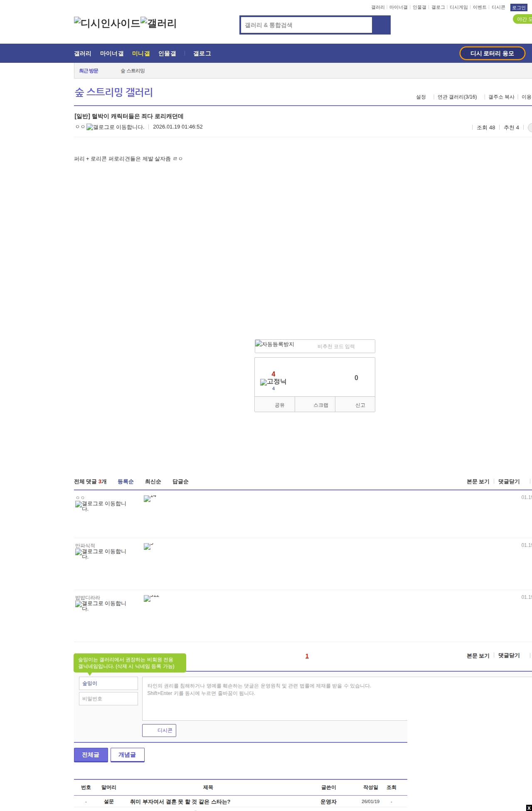Click the 비밀번호 field
Screen dimensions: 532x811
108,699
